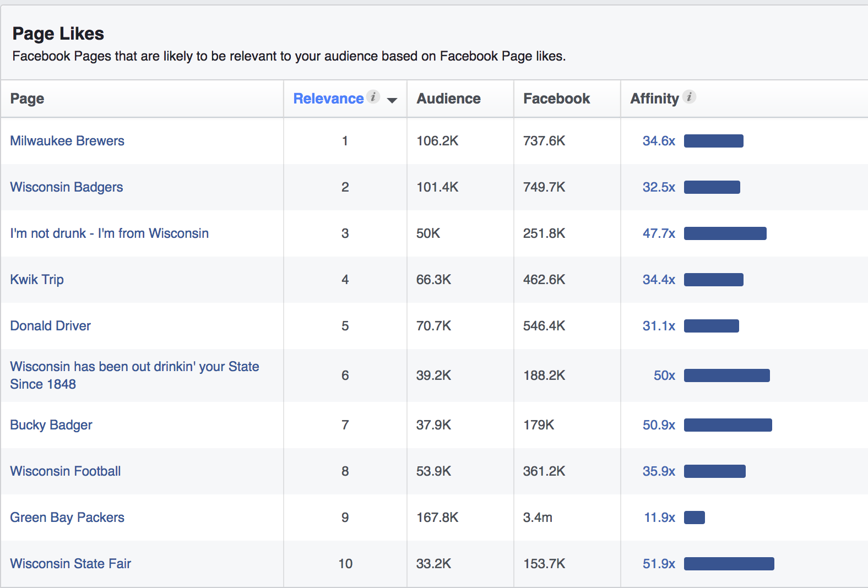Screen dimensions: 868x588
Task: Click the Affinity column header
Action: (x=654, y=99)
